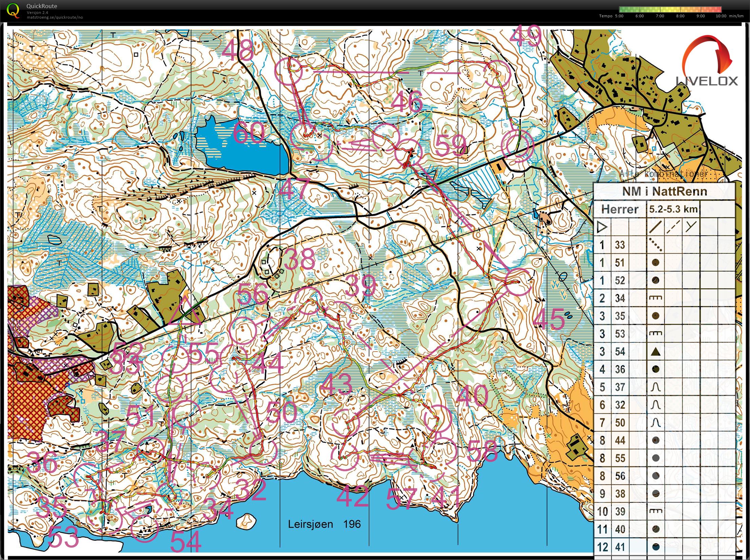Click control number 38 on the map
Viewport: 750px width, 560px height.
tap(300, 258)
